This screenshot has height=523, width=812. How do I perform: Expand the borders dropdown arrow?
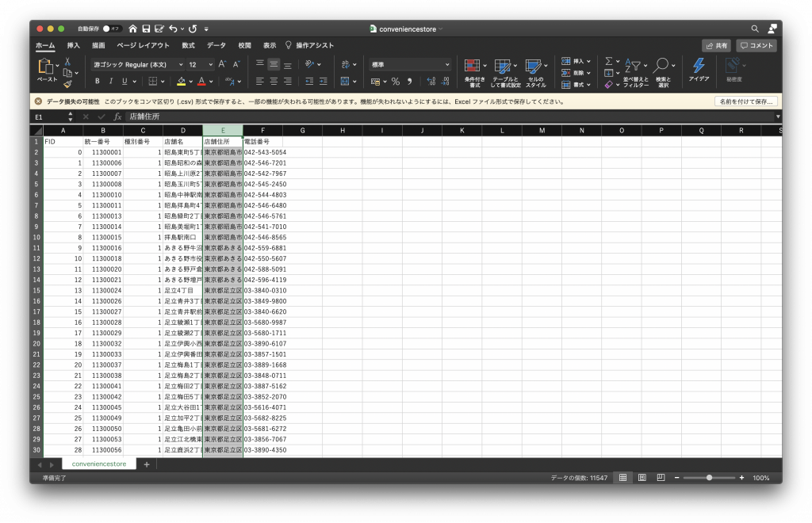(163, 82)
